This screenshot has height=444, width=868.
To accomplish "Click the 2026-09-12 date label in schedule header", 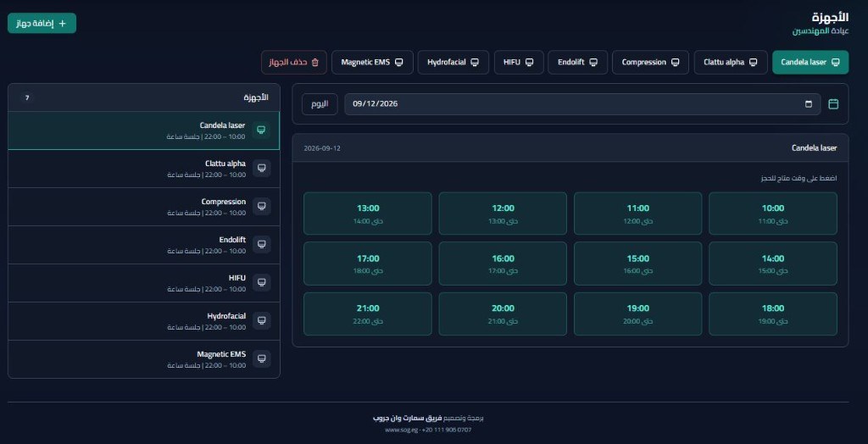I will coord(322,148).
